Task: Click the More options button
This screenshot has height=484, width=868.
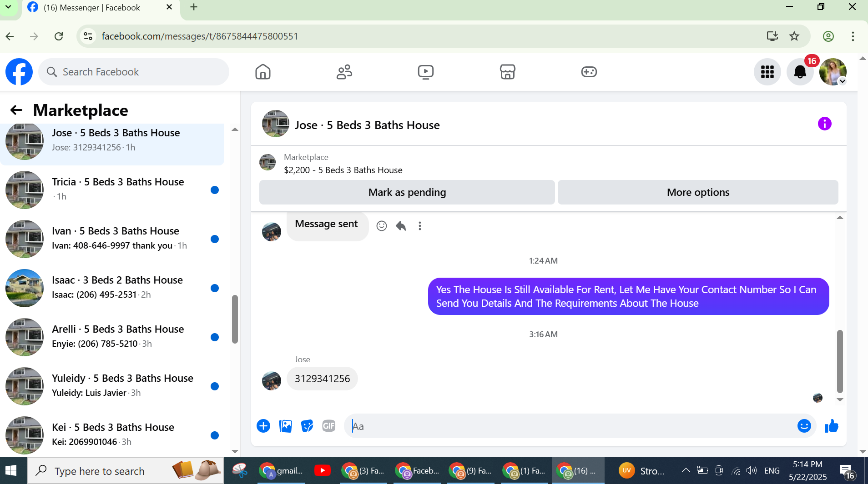Action: [x=698, y=192]
